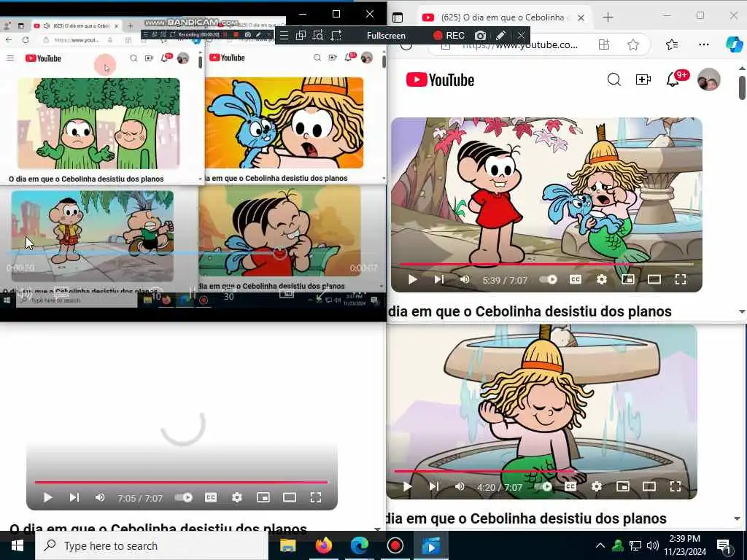Open the Windows Start menu
Viewport: 747px width, 560px height.
coord(18,545)
